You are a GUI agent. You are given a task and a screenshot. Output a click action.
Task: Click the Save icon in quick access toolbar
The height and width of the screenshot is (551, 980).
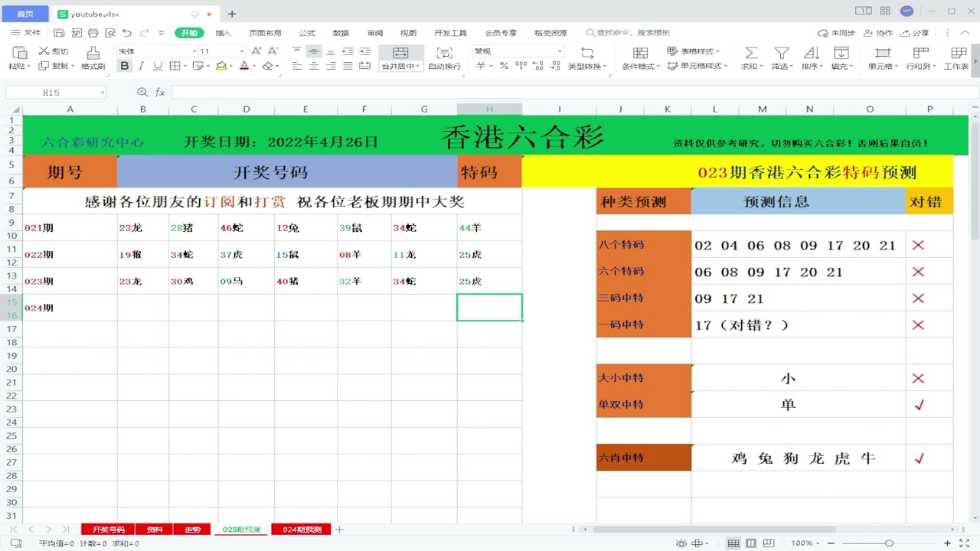pyautogui.click(x=59, y=33)
